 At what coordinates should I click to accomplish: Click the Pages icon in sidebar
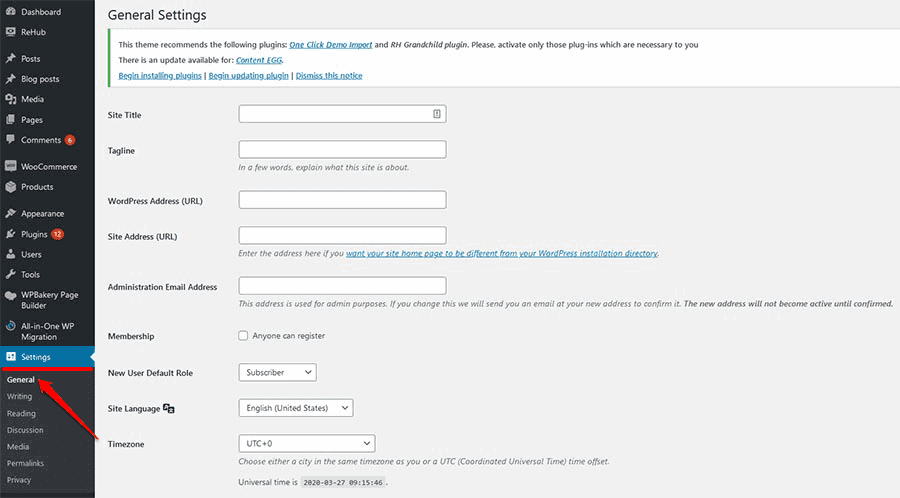11,119
